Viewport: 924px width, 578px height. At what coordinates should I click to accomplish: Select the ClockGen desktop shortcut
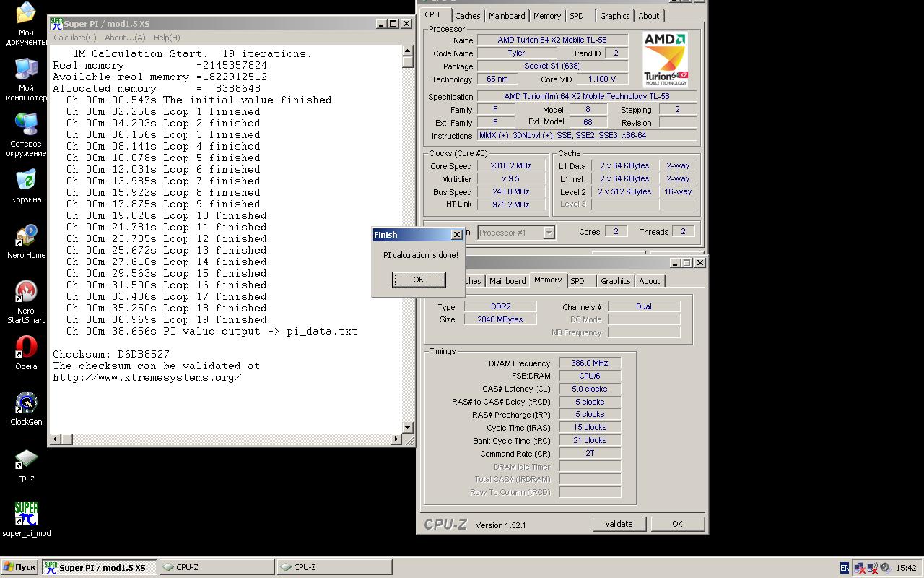26,409
